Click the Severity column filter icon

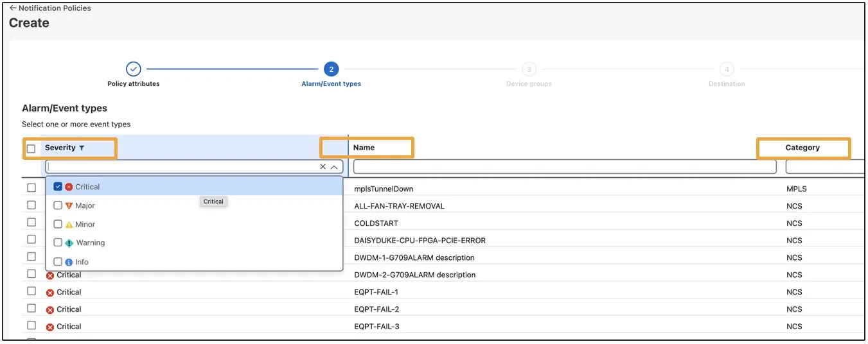coord(82,148)
